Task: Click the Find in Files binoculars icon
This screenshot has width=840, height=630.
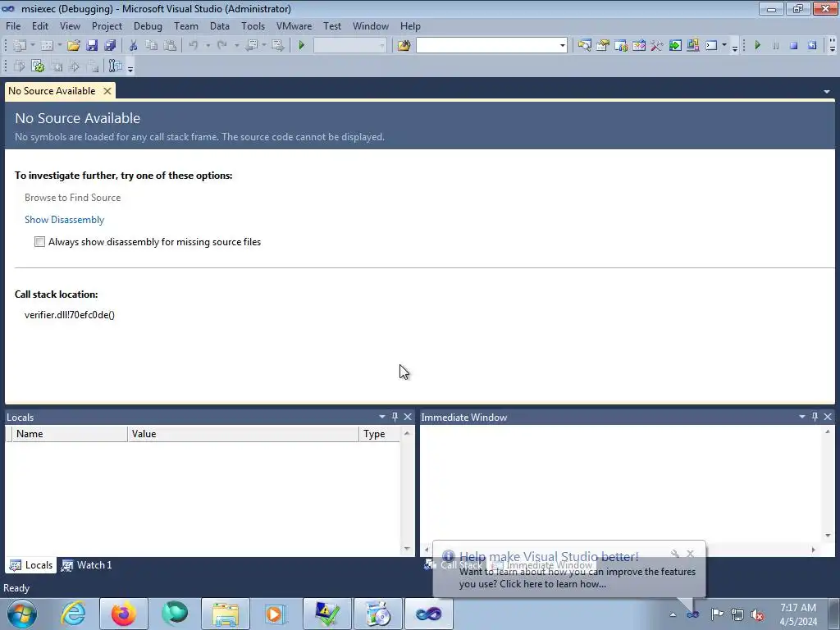Action: pyautogui.click(x=404, y=46)
